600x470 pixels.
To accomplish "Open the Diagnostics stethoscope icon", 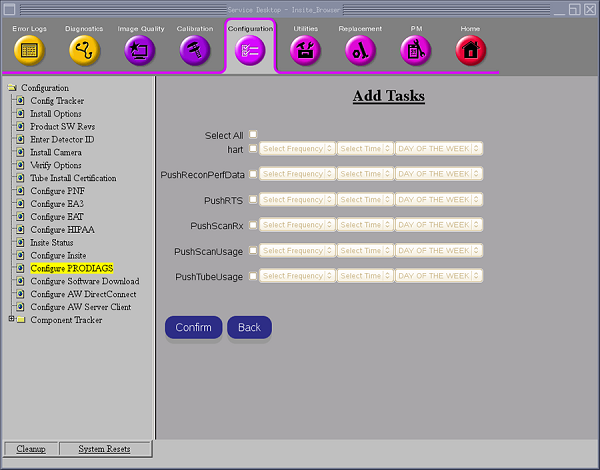I will (84, 49).
